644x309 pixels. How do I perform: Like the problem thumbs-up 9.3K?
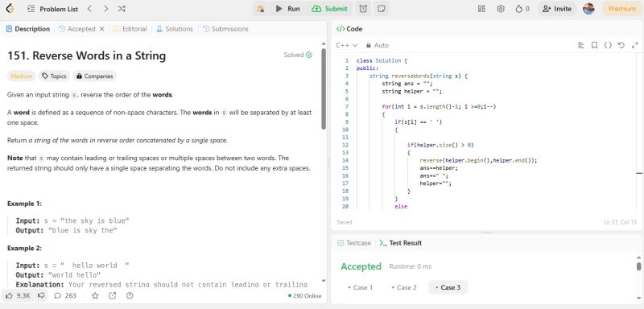(19, 295)
